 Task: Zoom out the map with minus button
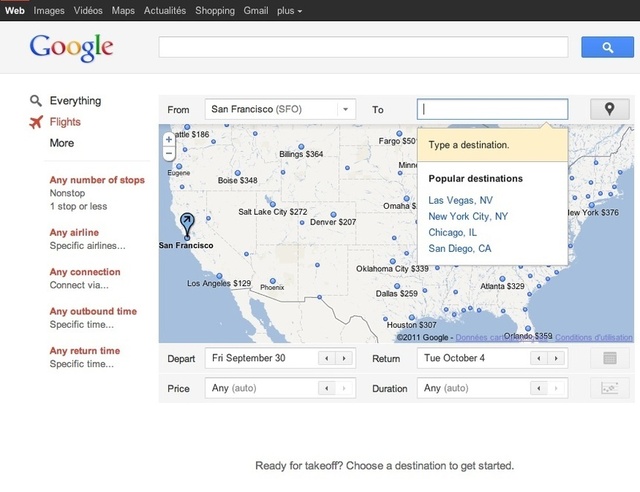click(168, 154)
